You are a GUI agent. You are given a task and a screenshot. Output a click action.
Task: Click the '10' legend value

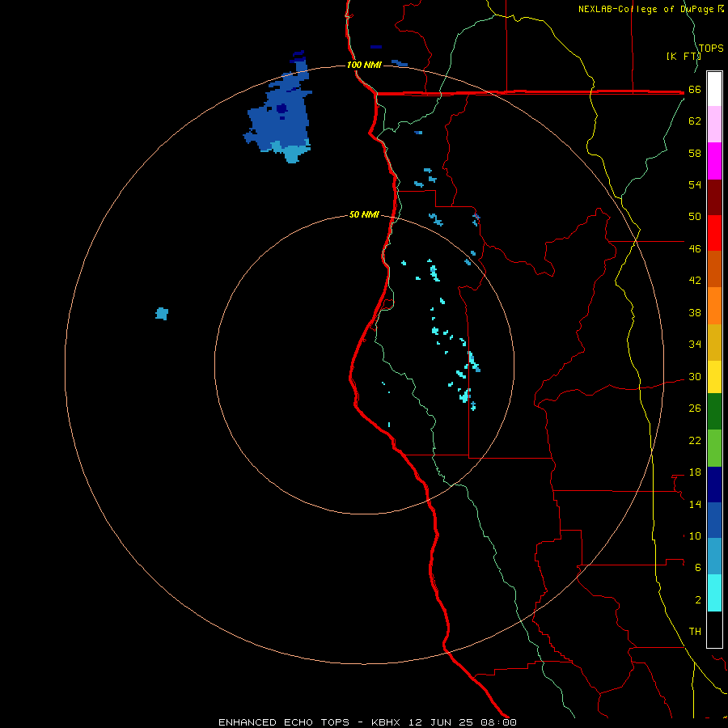coord(695,536)
